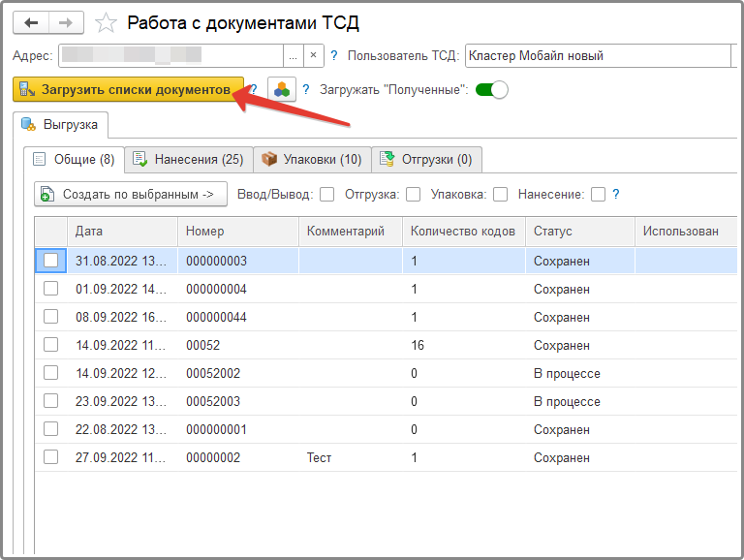Sort by the Статус column header
Screen dimensions: 744x560
click(580, 232)
